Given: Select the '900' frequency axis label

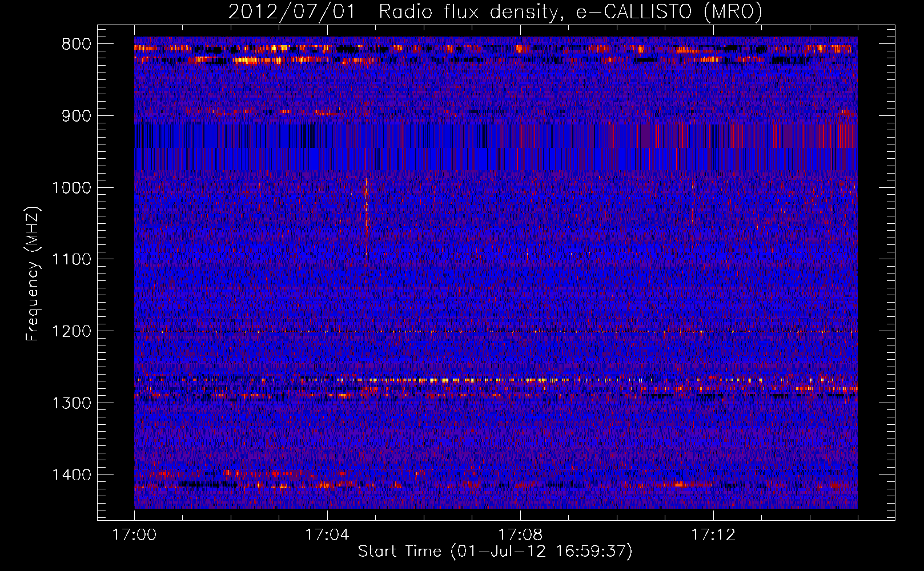Looking at the screenshot, I should click(77, 116).
